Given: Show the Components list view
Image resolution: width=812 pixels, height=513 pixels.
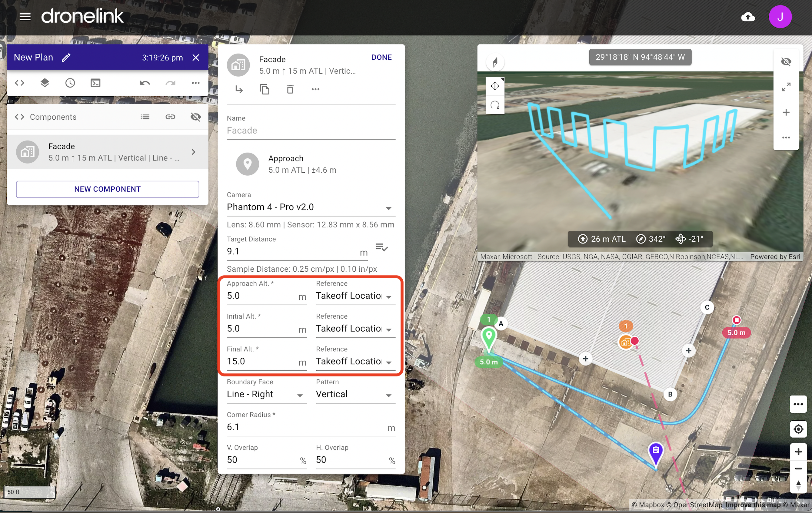Looking at the screenshot, I should [145, 117].
